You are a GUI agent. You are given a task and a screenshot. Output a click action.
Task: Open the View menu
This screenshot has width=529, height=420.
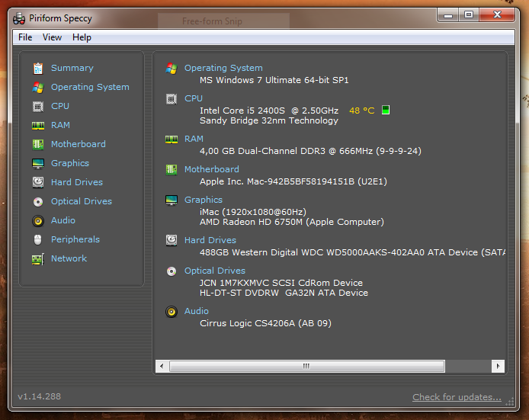coord(52,37)
